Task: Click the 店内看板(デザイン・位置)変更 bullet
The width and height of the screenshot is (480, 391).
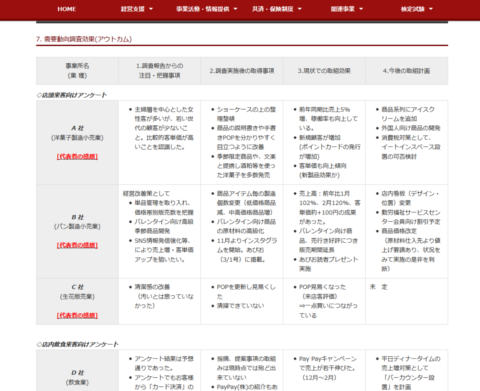Action: tap(410, 198)
